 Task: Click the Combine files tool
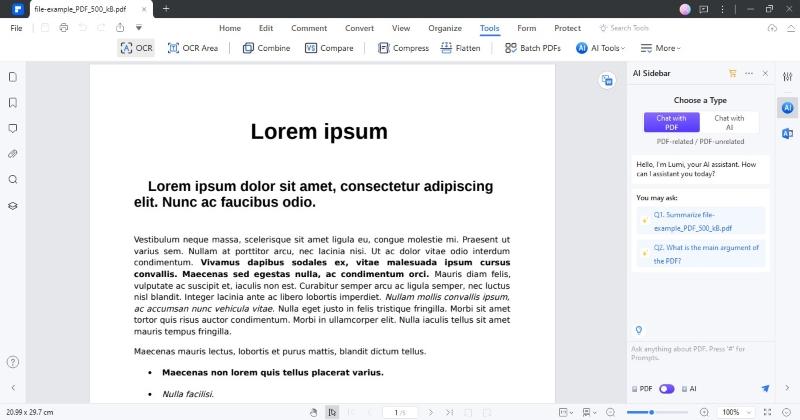pos(266,48)
